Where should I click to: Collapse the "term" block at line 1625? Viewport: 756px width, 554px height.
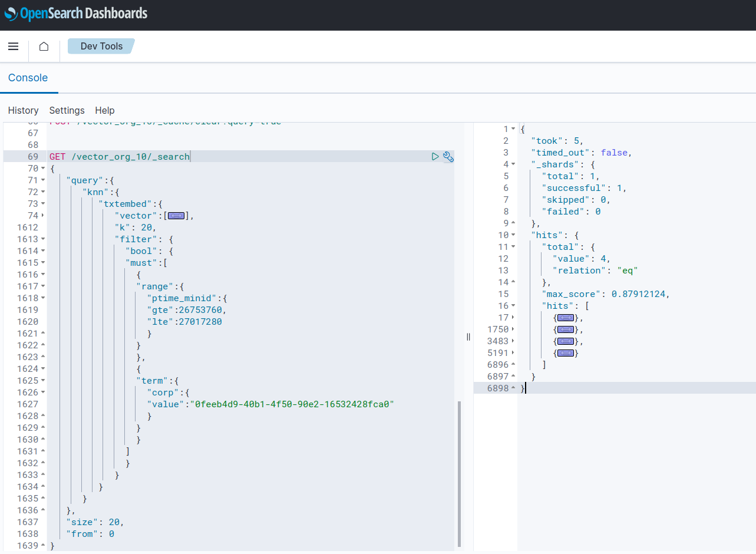pyautogui.click(x=44, y=381)
